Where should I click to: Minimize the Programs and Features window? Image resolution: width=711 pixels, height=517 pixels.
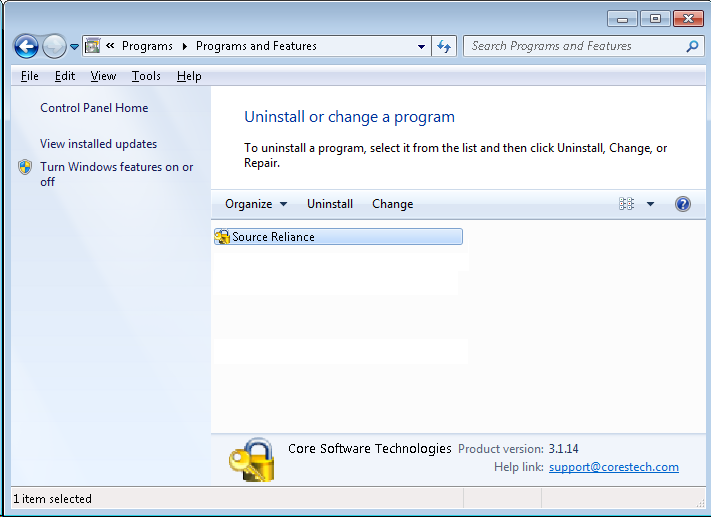pyautogui.click(x=623, y=19)
